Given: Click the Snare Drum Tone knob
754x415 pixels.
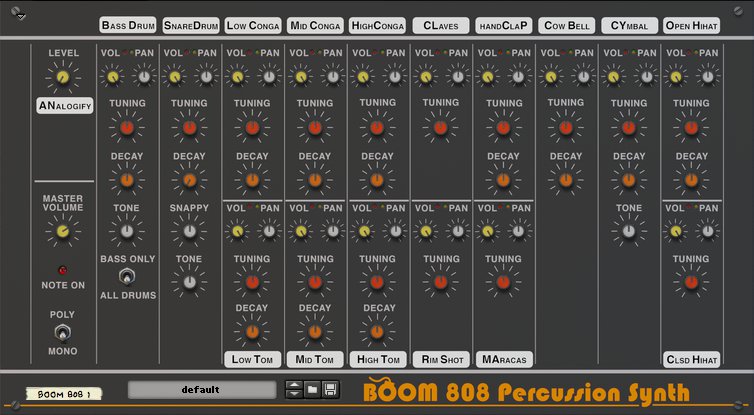Looking at the screenshot, I should pos(189,282).
